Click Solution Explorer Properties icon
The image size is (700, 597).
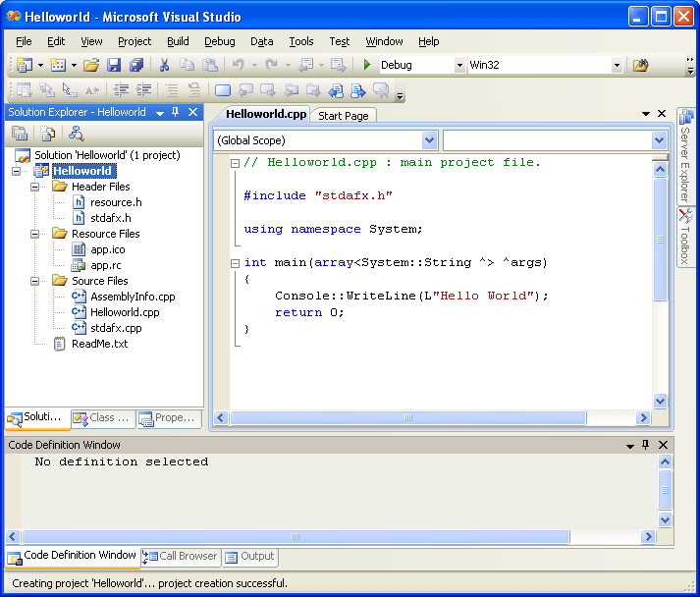(20, 134)
